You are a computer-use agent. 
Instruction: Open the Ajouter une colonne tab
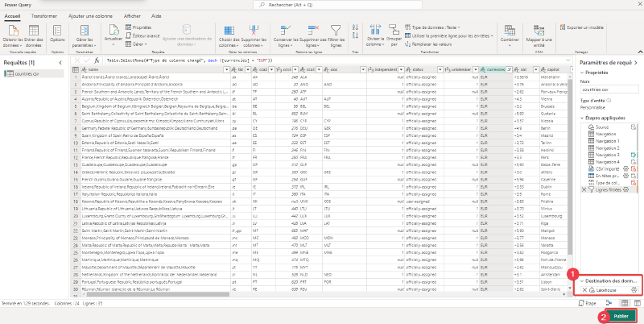coord(90,16)
